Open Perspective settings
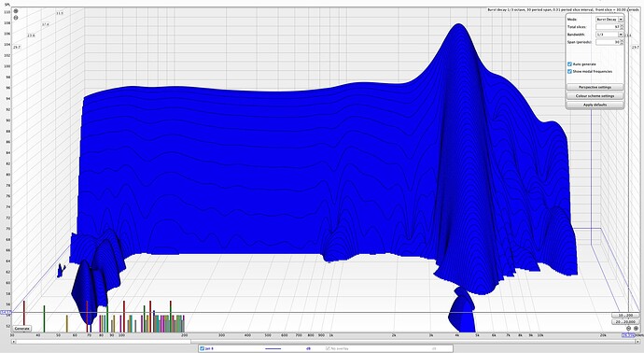 (595, 87)
